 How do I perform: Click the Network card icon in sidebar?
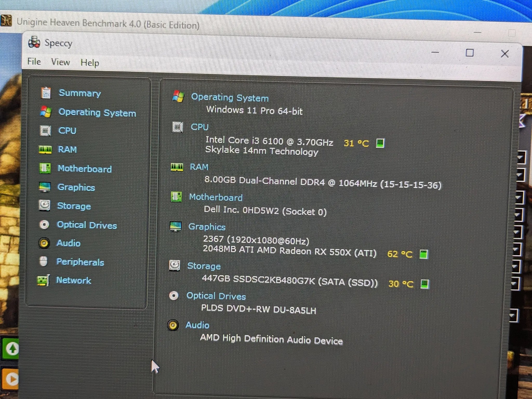43,281
